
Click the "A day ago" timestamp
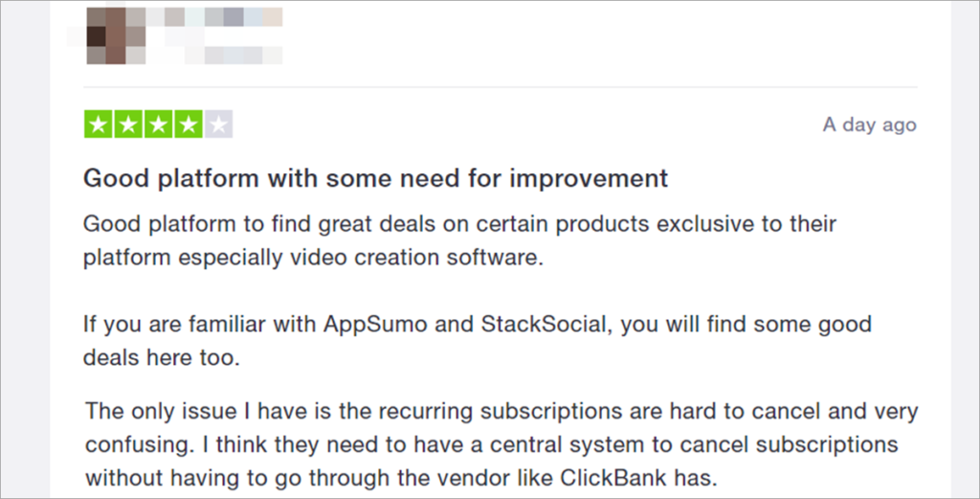(869, 125)
